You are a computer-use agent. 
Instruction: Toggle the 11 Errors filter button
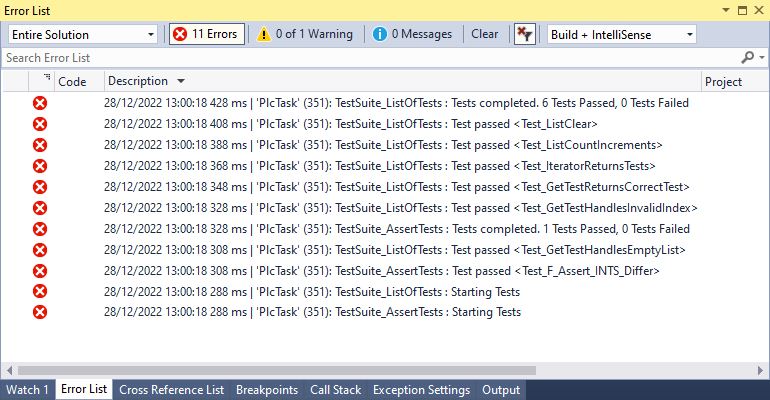(x=207, y=34)
